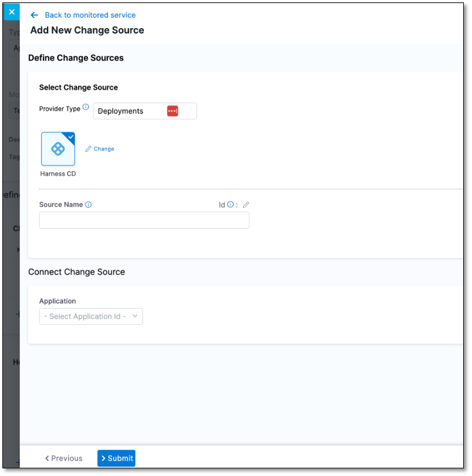Click inside the Source Name text field

coord(144,220)
